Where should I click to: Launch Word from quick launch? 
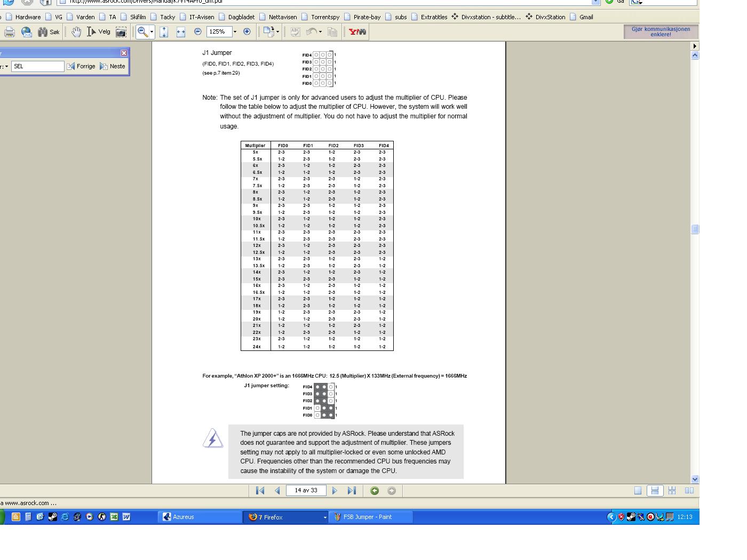tap(126, 517)
